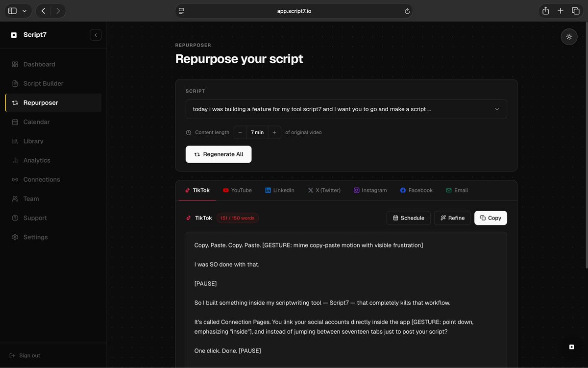Switch to the X (Twitter) tab

coord(324,190)
